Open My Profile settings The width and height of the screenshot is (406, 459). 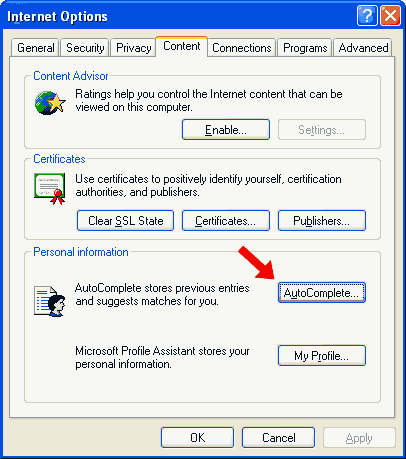coord(322,355)
